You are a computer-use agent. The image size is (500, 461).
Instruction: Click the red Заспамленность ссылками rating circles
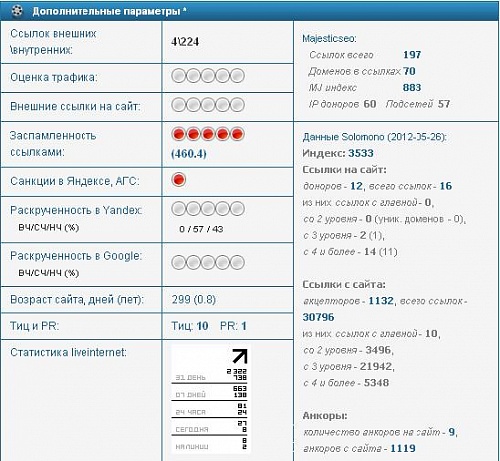[208, 134]
